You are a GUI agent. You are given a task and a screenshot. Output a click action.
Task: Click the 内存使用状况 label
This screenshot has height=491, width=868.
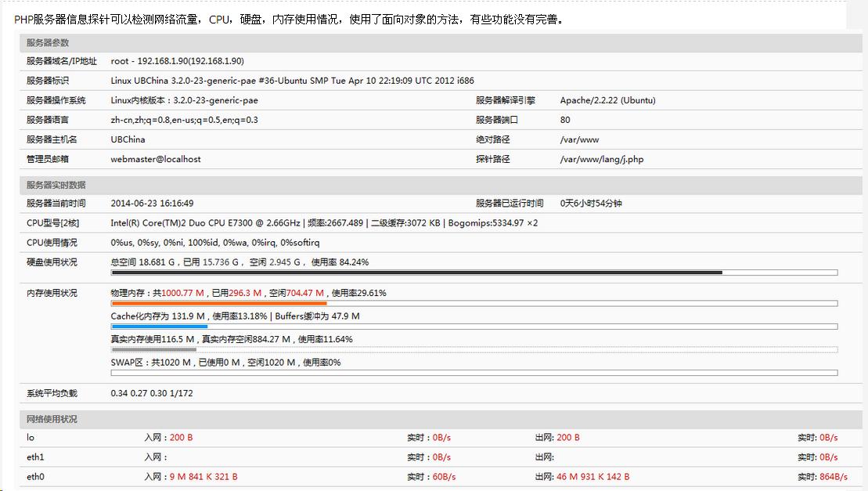point(52,293)
